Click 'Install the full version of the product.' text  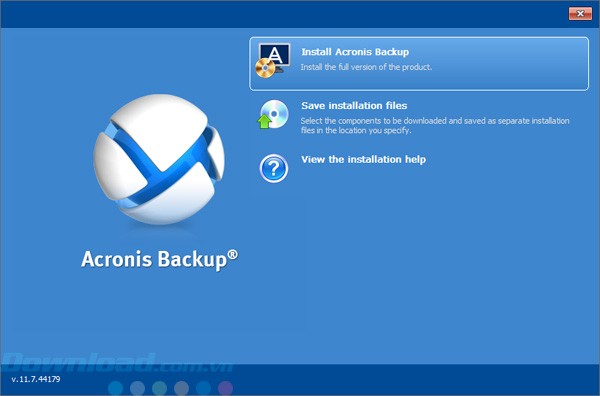(x=366, y=67)
